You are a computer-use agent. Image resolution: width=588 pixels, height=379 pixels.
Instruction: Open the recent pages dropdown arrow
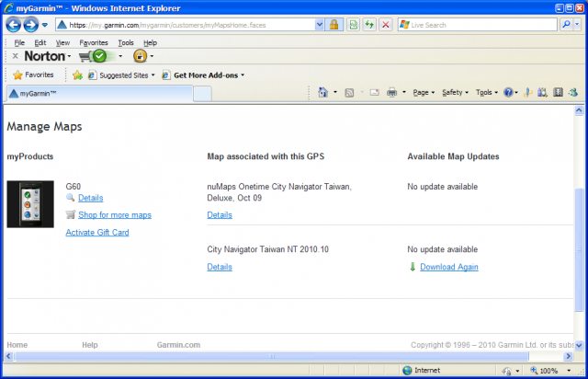pos(45,25)
